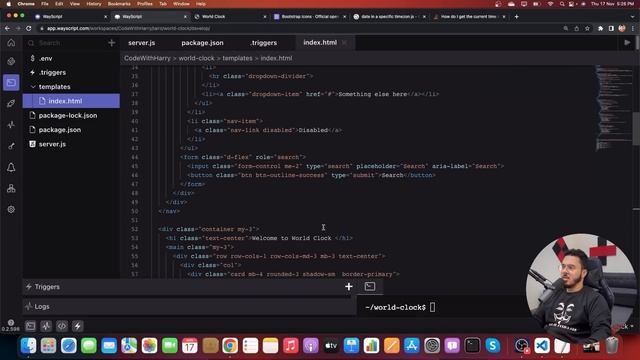The image size is (640, 360).
Task: Open Terminal from the Dock
Action: pos(472,346)
